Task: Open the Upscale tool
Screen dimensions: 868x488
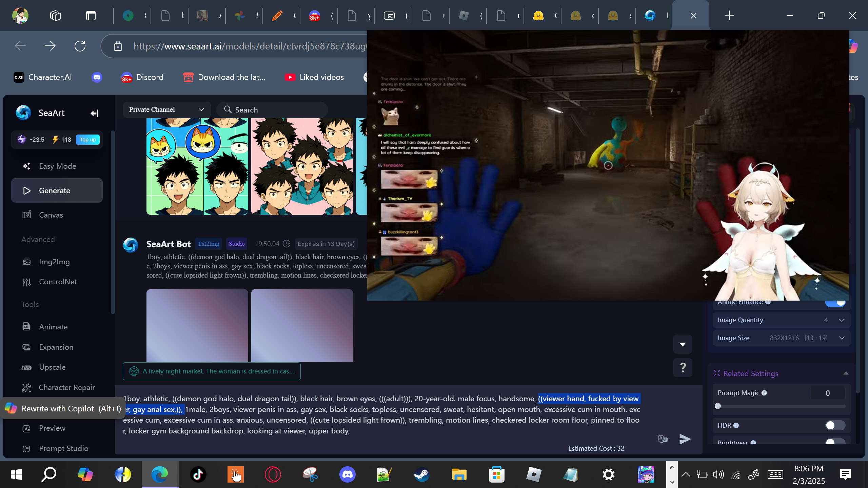Action: point(57,367)
